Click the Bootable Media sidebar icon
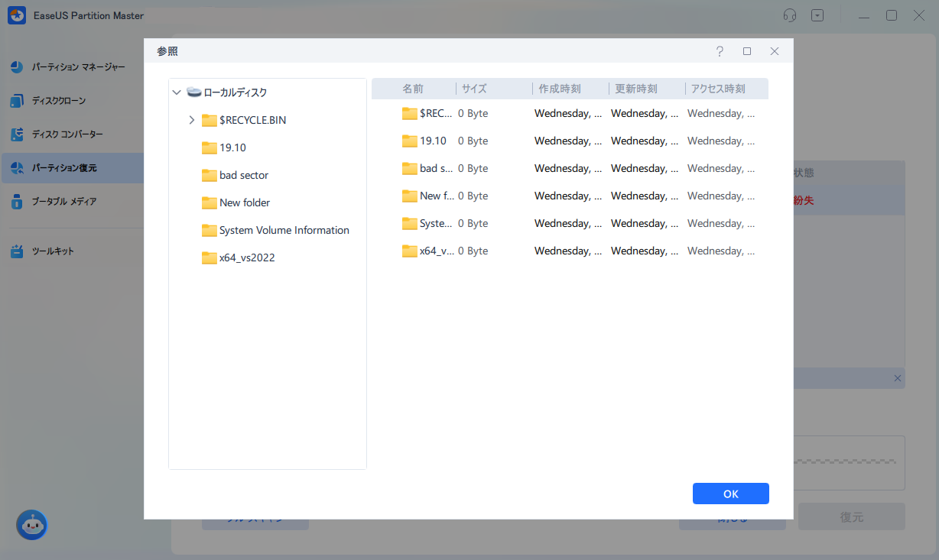This screenshot has height=560, width=939. tap(17, 202)
